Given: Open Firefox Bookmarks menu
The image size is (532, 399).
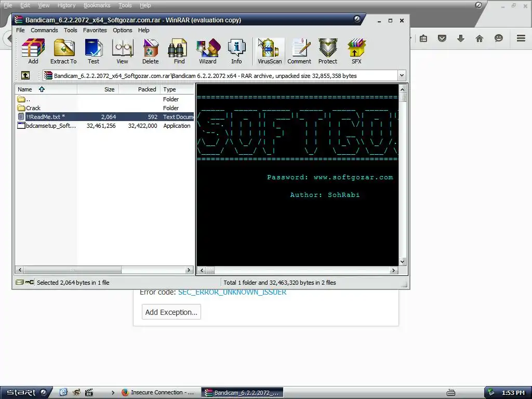Looking at the screenshot, I should pyautogui.click(x=97, y=5).
